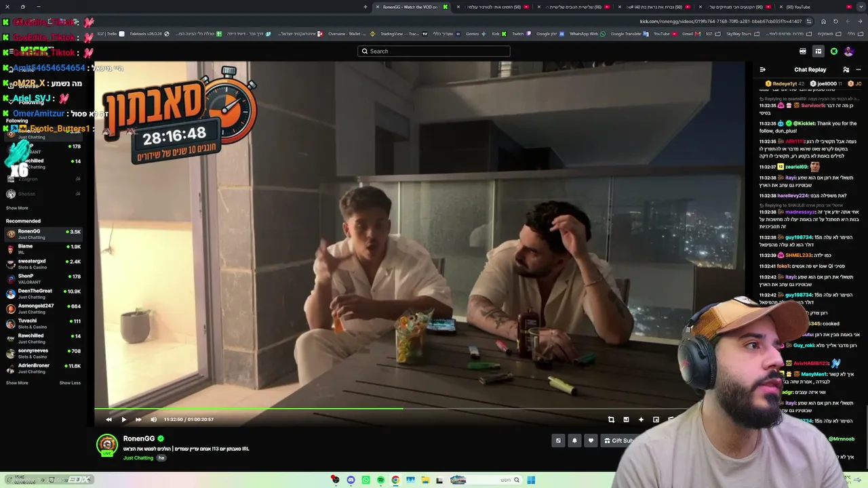The width and height of the screenshot is (868, 488).
Task: Click the sparkle icon in player controls
Action: coord(641,420)
